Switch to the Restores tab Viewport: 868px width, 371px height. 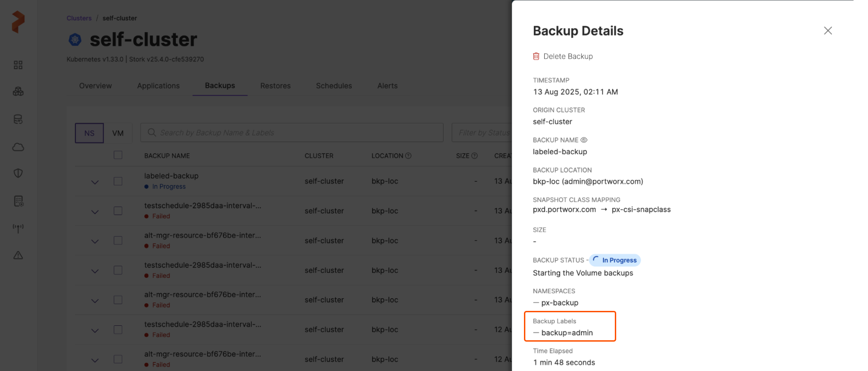click(275, 86)
